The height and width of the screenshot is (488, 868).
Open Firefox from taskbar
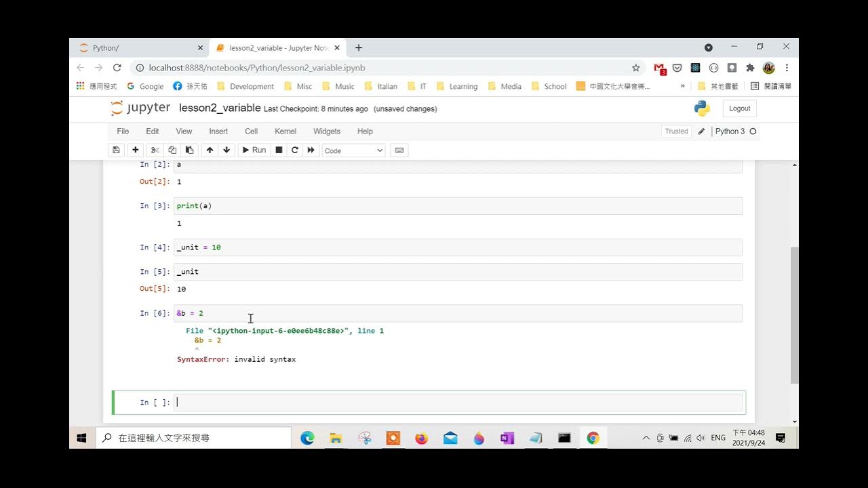(421, 438)
